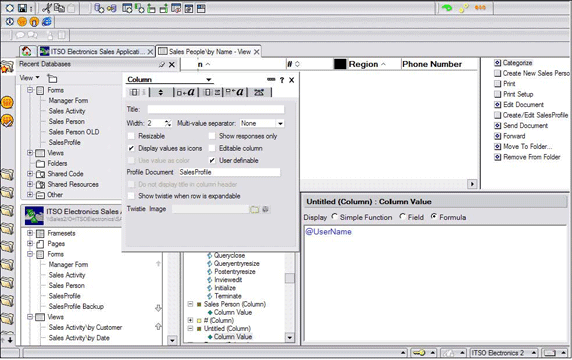Click the formula @ icon beside Twistie Image
Image resolution: width=572 pixels, height=360 pixels.
tap(266, 209)
